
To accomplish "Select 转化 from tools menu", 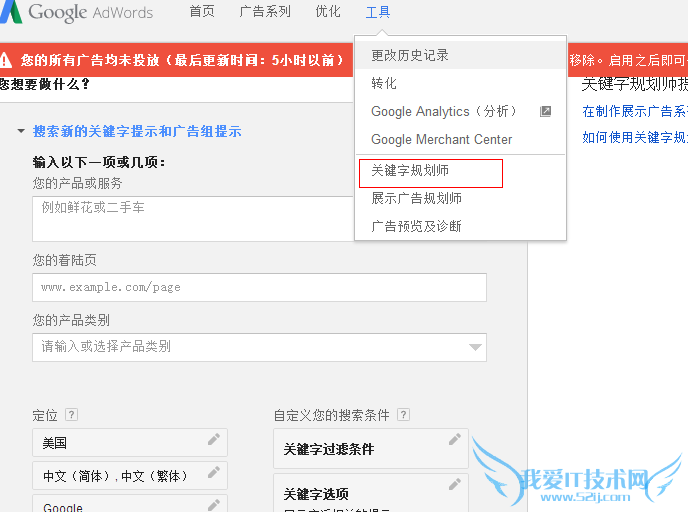I will tap(460, 83).
